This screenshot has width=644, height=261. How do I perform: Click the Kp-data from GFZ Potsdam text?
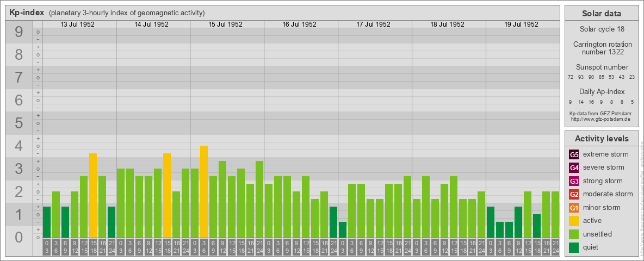[x=600, y=114]
